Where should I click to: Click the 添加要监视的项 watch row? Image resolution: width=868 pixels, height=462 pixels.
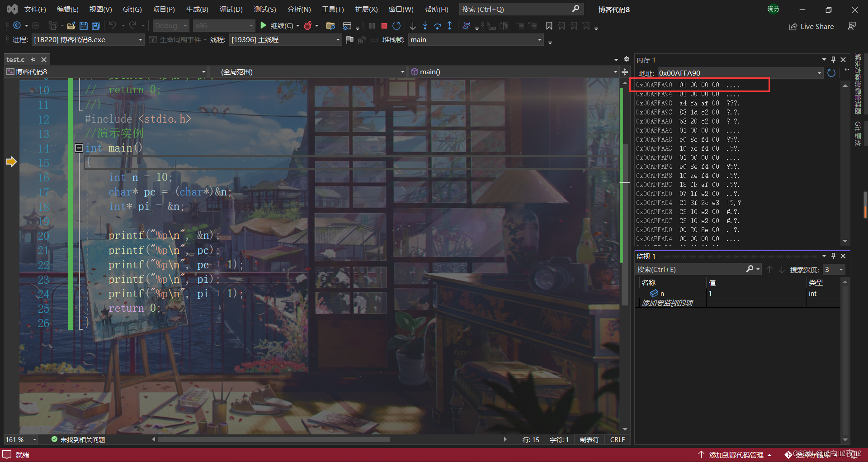pos(738,303)
